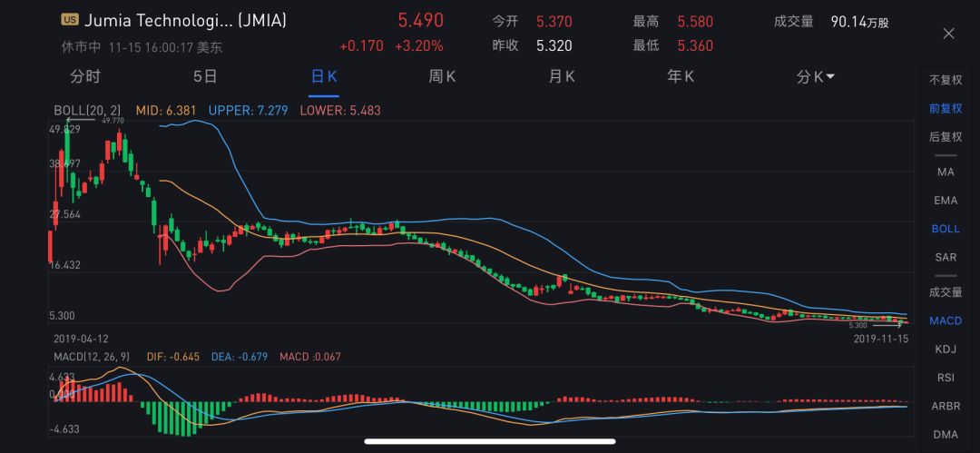Show the KDJ sub-chart indicator
This screenshot has width=980, height=453.
(x=946, y=350)
